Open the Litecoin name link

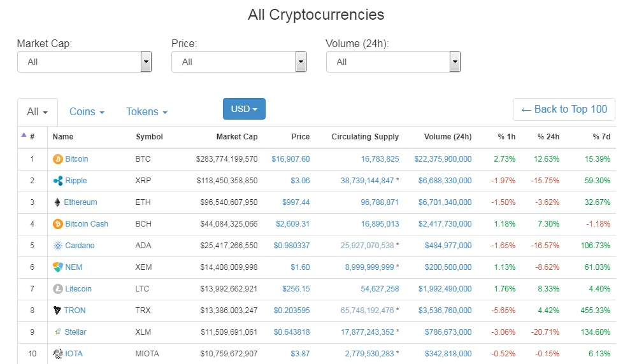point(78,289)
